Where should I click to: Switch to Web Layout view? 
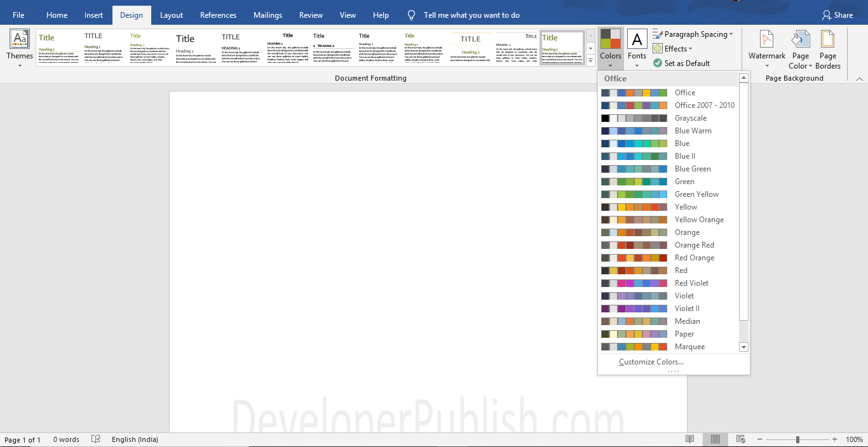point(741,439)
